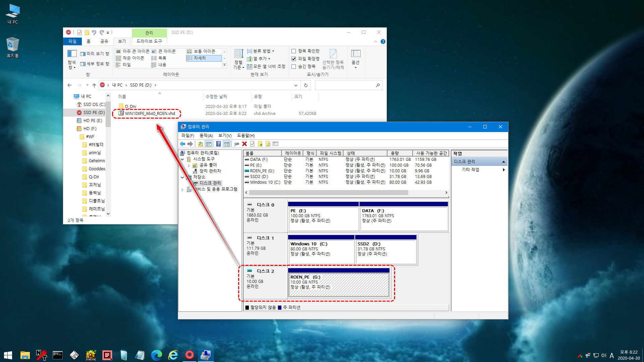Click the blue help question mark toolbar icon
Screen dimensions: 644x362
218,144
